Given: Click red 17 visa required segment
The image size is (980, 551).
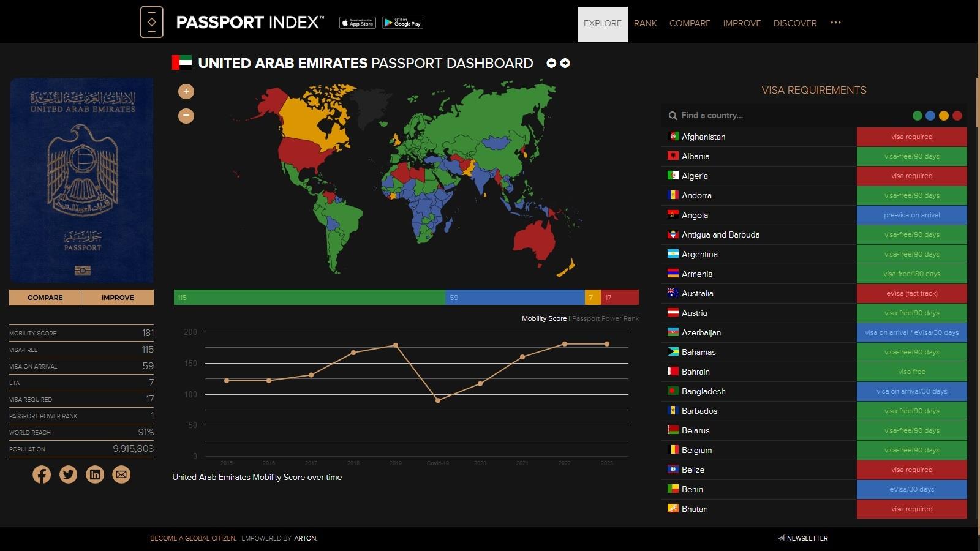Looking at the screenshot, I should [620, 298].
